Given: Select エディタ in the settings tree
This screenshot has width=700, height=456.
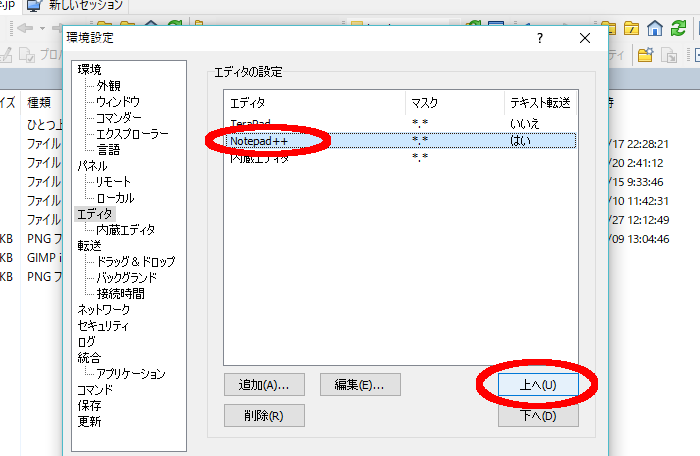Looking at the screenshot, I should (95, 214).
